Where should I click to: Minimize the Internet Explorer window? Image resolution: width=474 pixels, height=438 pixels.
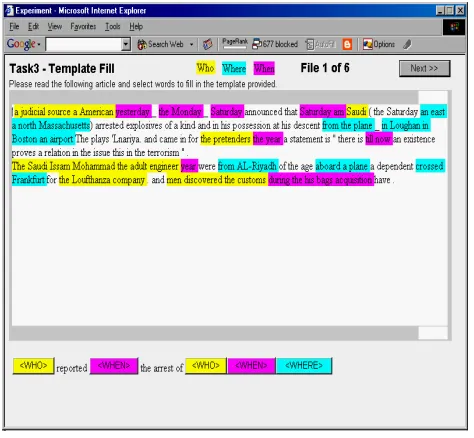point(440,11)
